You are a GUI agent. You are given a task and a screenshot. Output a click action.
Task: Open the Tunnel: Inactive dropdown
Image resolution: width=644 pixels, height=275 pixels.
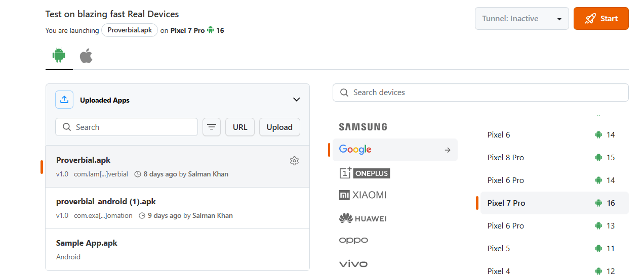tap(522, 19)
